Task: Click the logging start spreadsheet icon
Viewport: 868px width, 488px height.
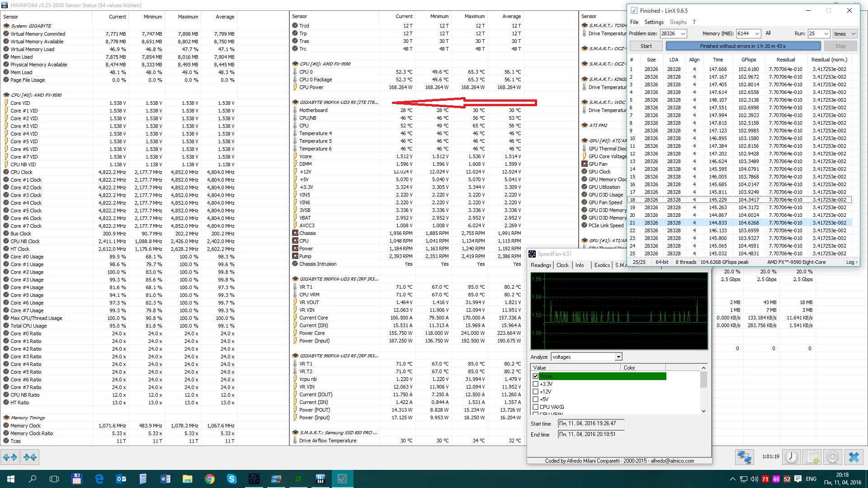Action: coord(812,457)
